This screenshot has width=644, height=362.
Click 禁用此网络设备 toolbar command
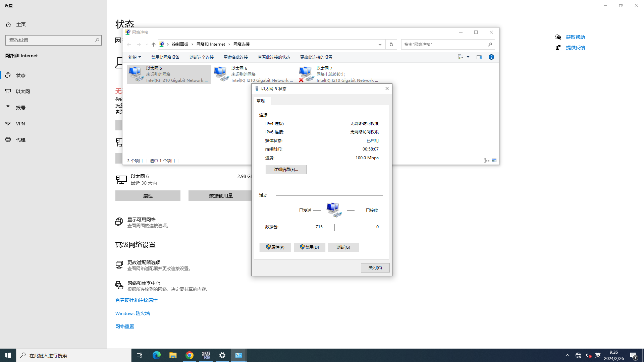(165, 57)
